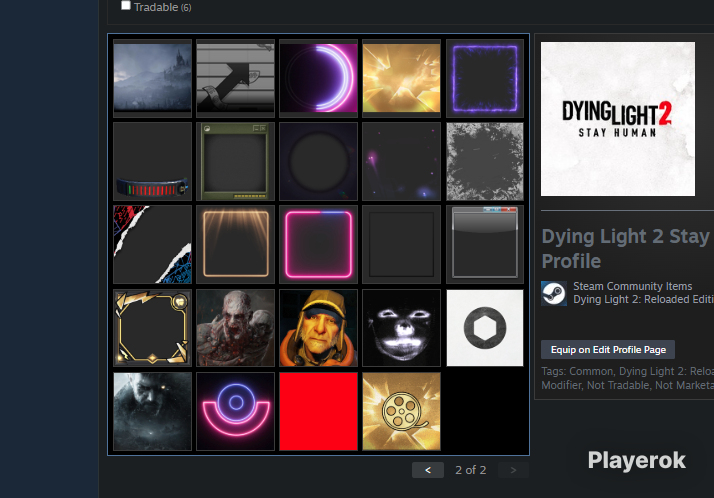Screen dimensions: 714x498
Task: Click the Steam logo icon in item details
Action: pyautogui.click(x=554, y=293)
